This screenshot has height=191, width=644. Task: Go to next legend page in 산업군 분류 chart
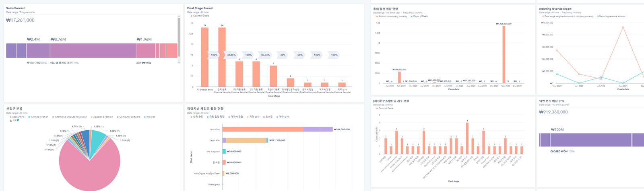(x=18, y=121)
